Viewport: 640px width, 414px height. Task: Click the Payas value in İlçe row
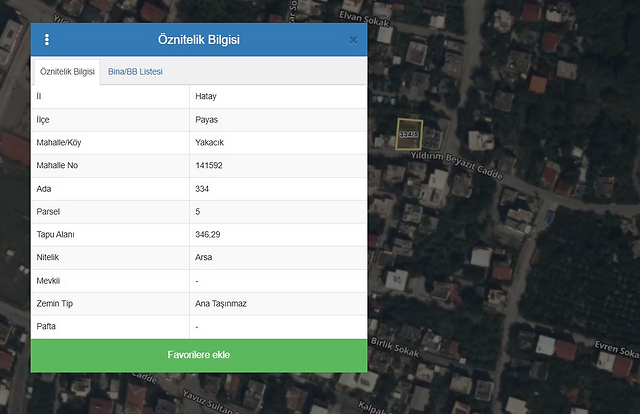207,120
